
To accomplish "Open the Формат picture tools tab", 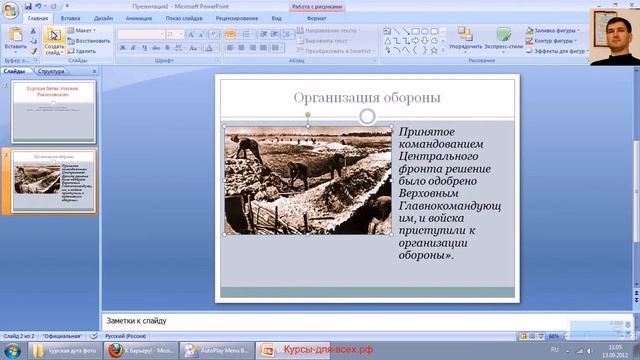I will click(316, 18).
